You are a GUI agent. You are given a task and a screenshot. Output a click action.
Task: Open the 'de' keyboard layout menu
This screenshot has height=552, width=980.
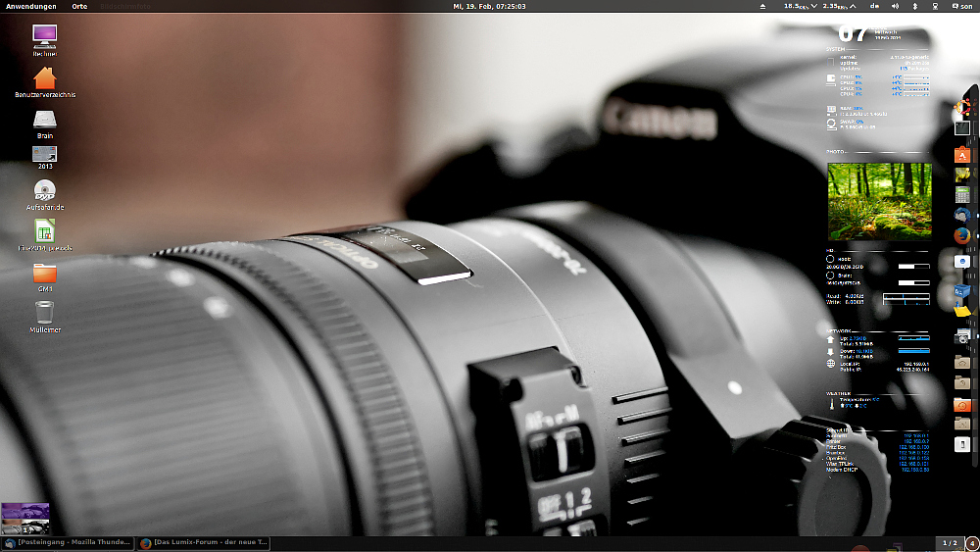click(x=873, y=6)
